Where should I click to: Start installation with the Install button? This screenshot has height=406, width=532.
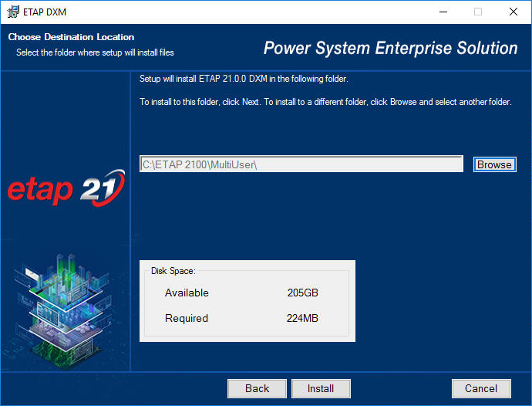(x=321, y=388)
